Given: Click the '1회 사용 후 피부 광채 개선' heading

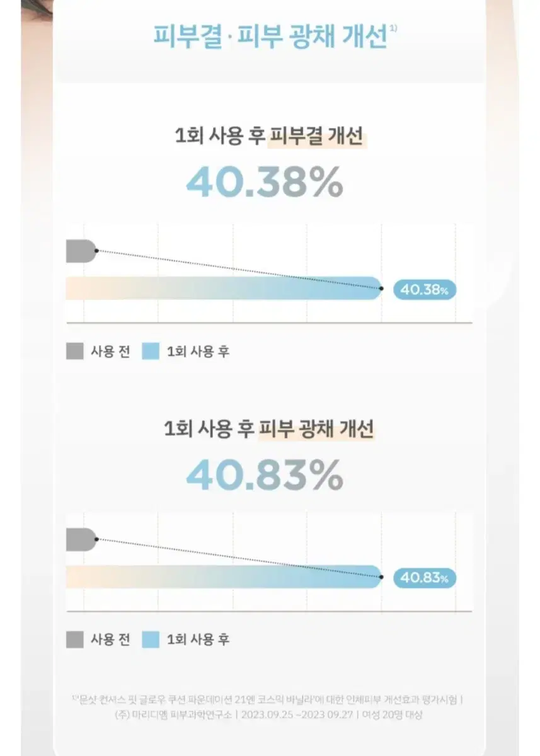Looking at the screenshot, I should tap(269, 430).
